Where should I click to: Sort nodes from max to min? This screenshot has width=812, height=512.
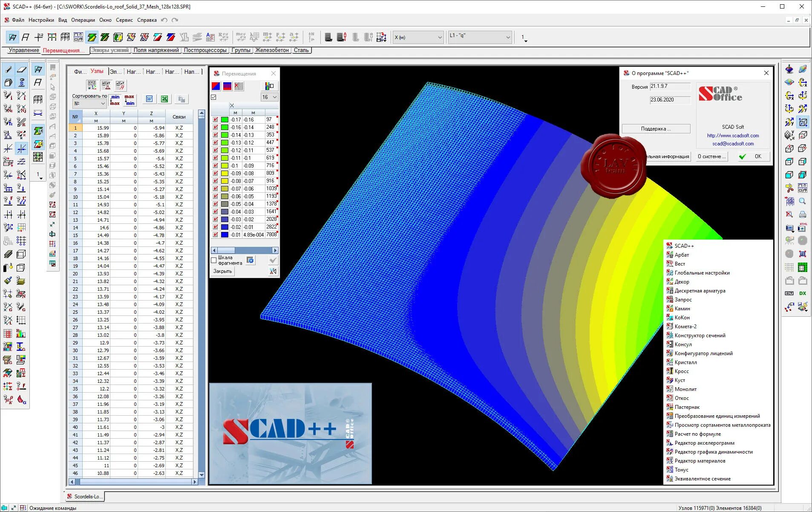(130, 100)
